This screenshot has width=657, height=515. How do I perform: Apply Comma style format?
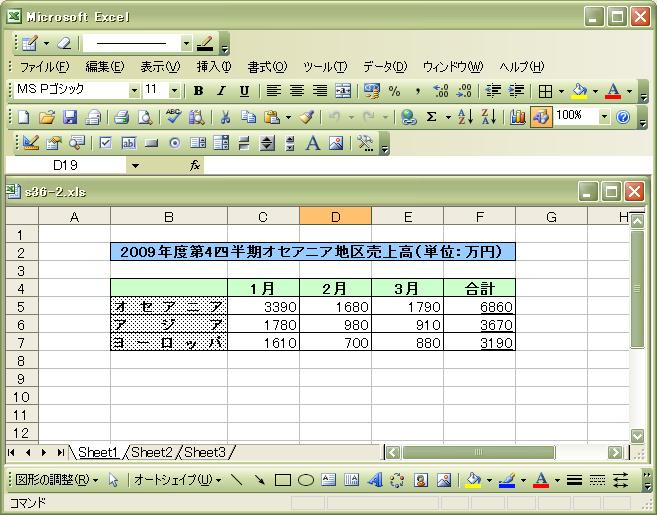tap(417, 91)
